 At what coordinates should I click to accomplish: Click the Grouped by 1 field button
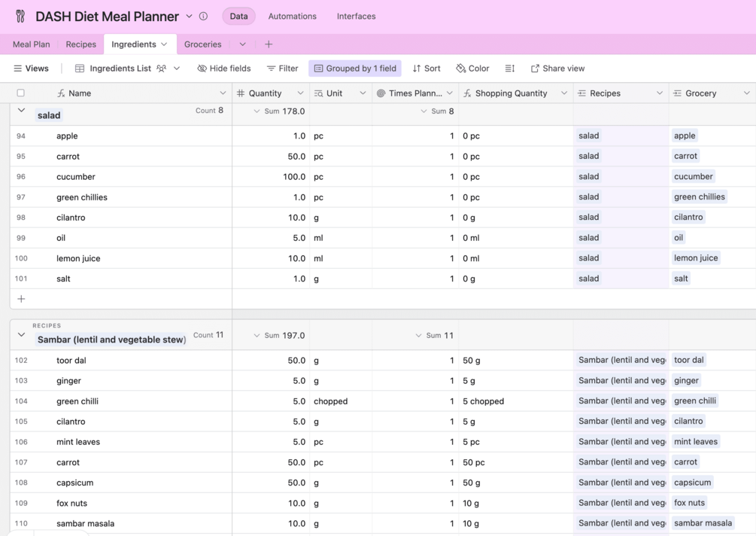[x=355, y=69]
